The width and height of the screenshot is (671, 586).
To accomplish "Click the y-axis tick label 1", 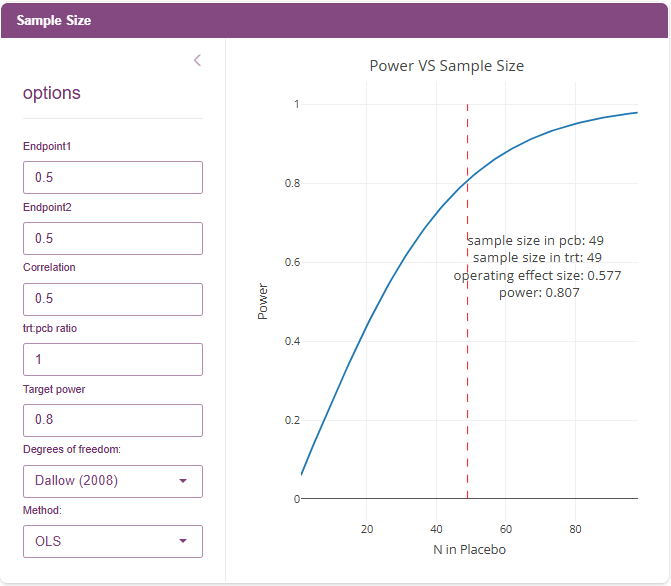I will point(297,104).
